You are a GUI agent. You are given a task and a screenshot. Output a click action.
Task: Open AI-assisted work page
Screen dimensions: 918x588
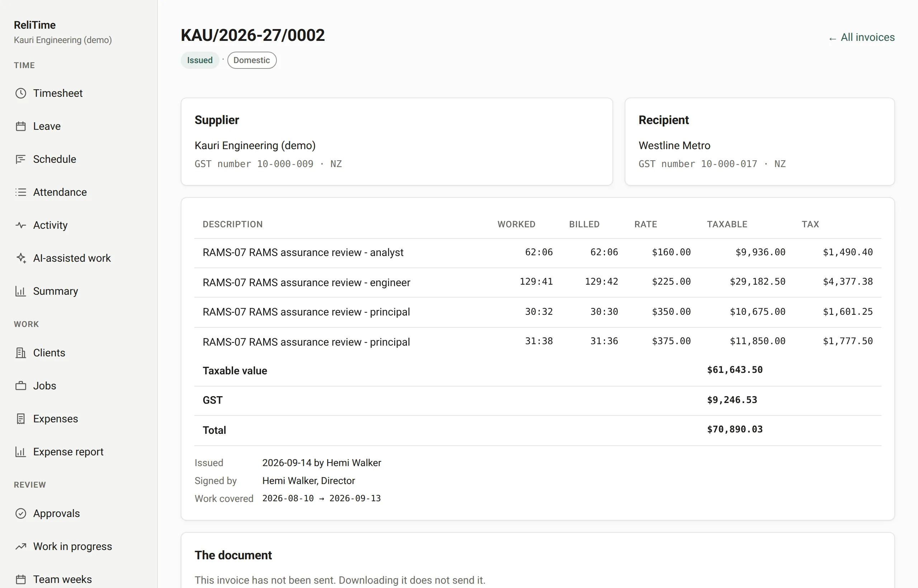72,258
